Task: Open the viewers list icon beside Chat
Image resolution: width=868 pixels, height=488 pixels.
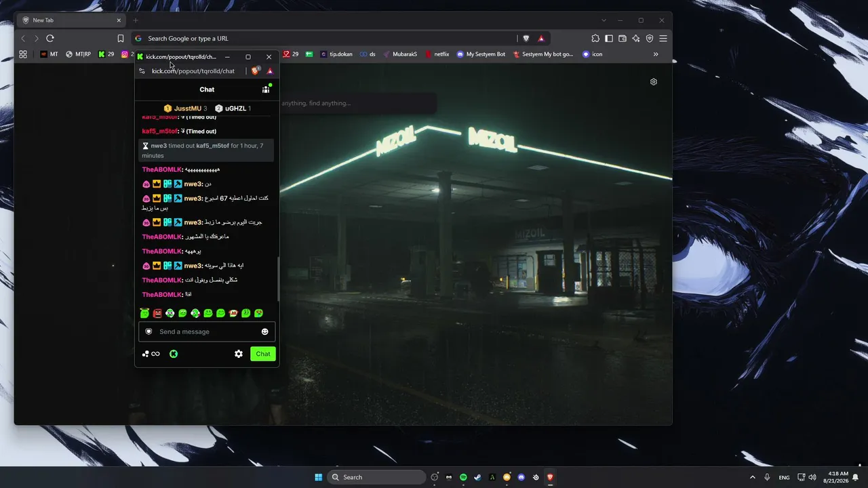Action: 266,89
